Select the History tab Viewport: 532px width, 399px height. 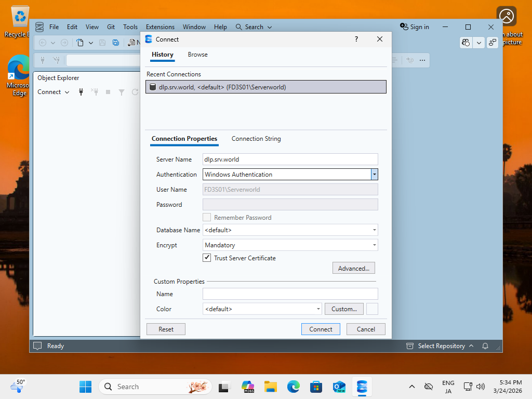(x=163, y=55)
